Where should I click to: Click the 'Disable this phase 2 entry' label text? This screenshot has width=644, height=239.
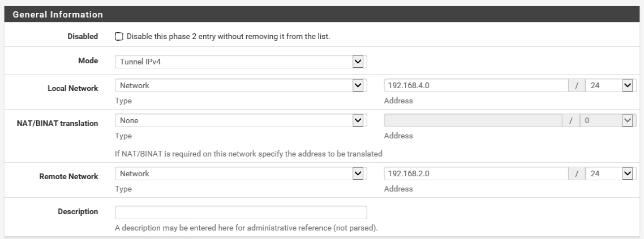(228, 37)
